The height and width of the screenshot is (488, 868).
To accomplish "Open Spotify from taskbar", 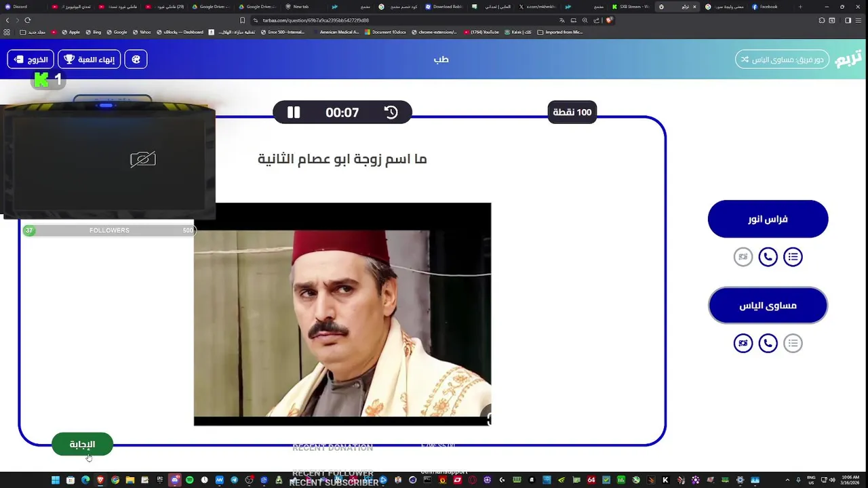I will pos(189,480).
